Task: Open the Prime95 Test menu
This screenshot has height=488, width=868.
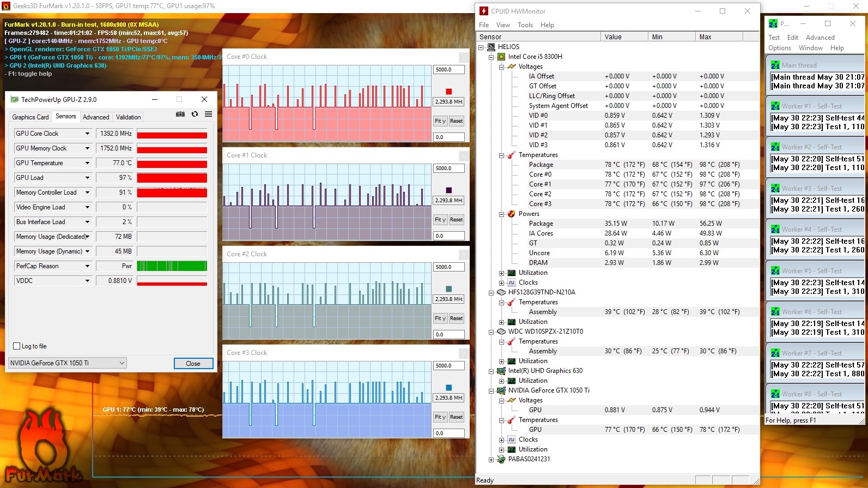Action: point(774,38)
